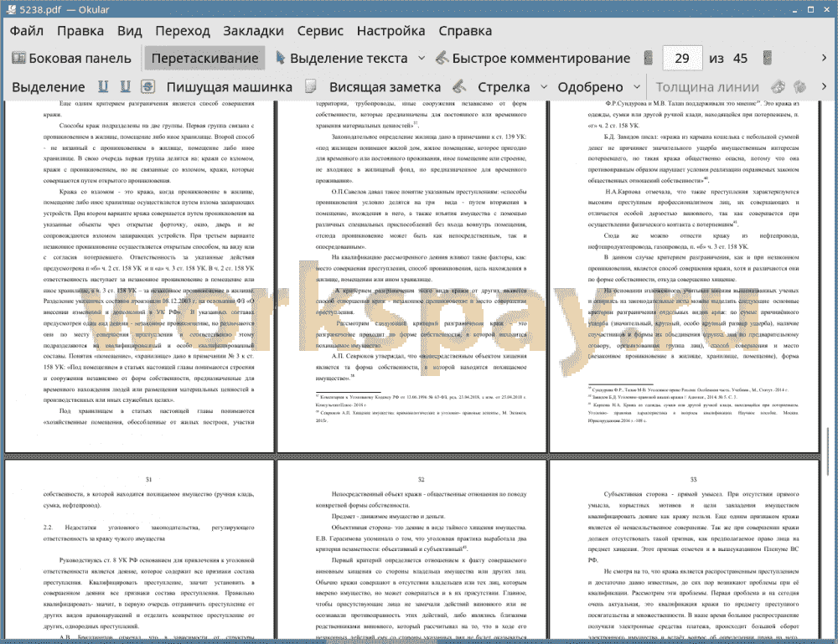Click the Толщина линии line width button
Image resolution: width=838 pixels, height=644 pixels.
(x=707, y=87)
